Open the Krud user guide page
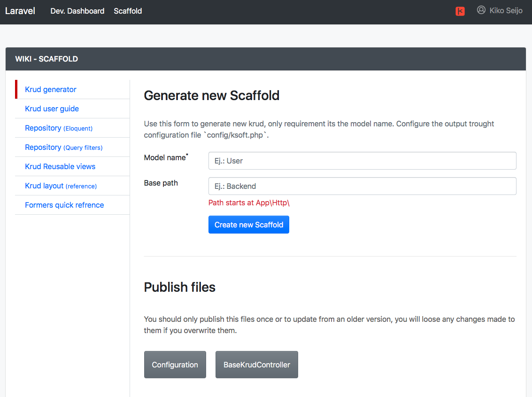Image resolution: width=532 pixels, height=397 pixels. [x=52, y=109]
